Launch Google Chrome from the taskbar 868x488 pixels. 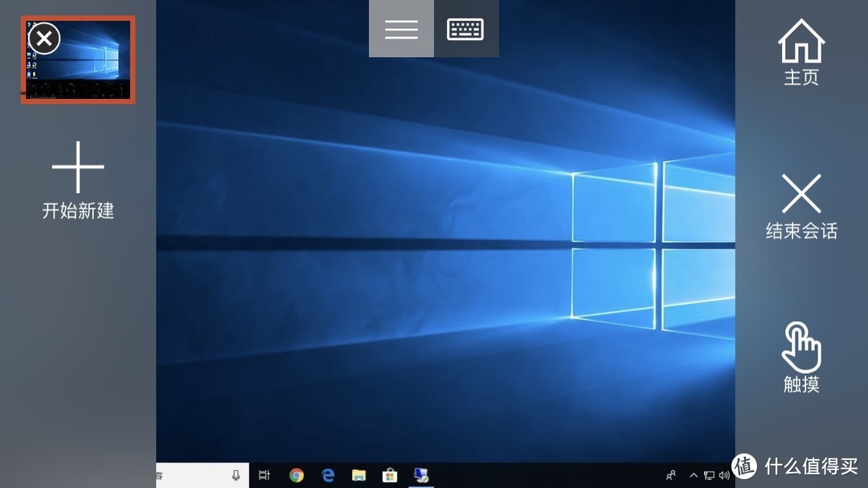click(x=297, y=475)
